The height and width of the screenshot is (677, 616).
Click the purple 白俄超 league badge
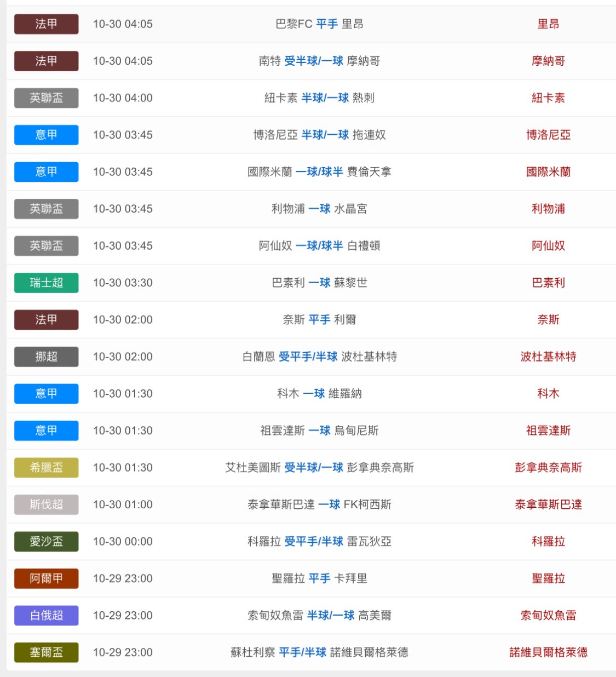46,615
